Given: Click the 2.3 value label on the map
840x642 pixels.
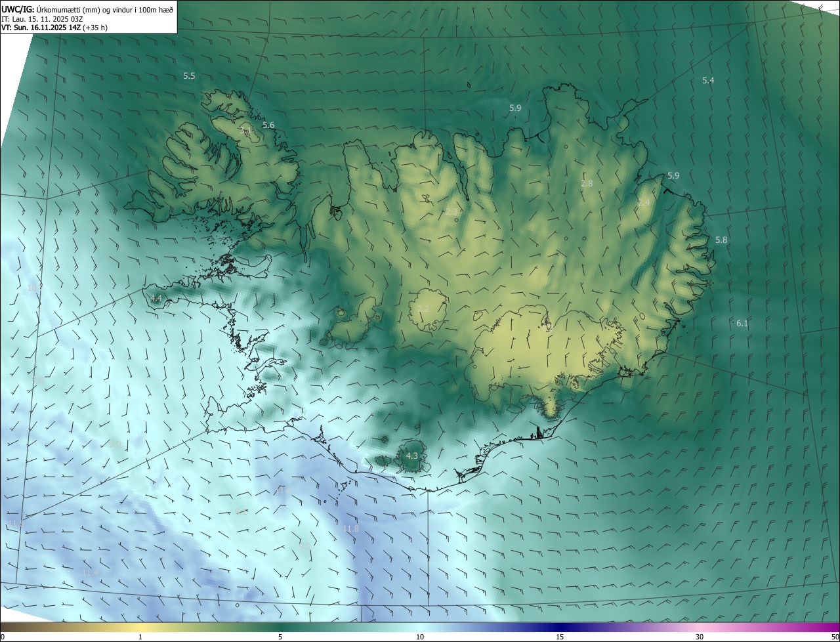Looking at the screenshot, I should tap(451, 211).
